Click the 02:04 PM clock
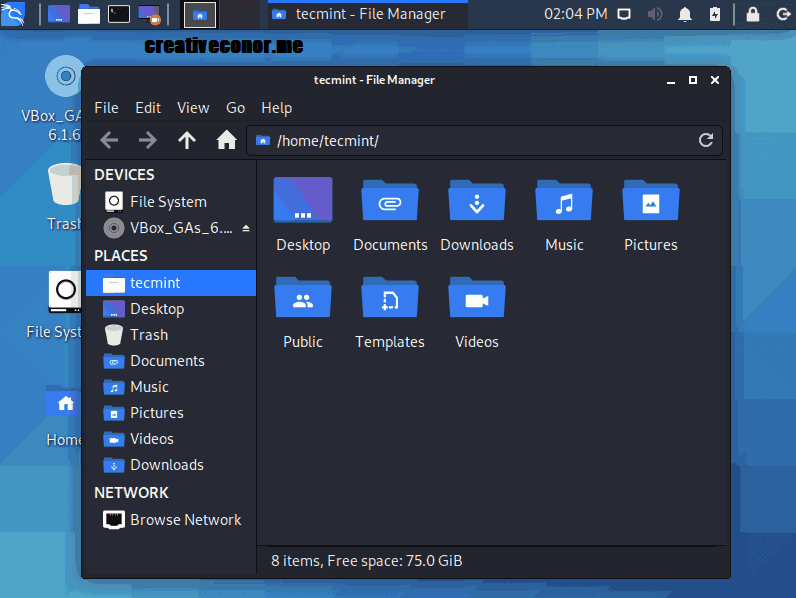The height and width of the screenshot is (598, 796). coord(576,14)
